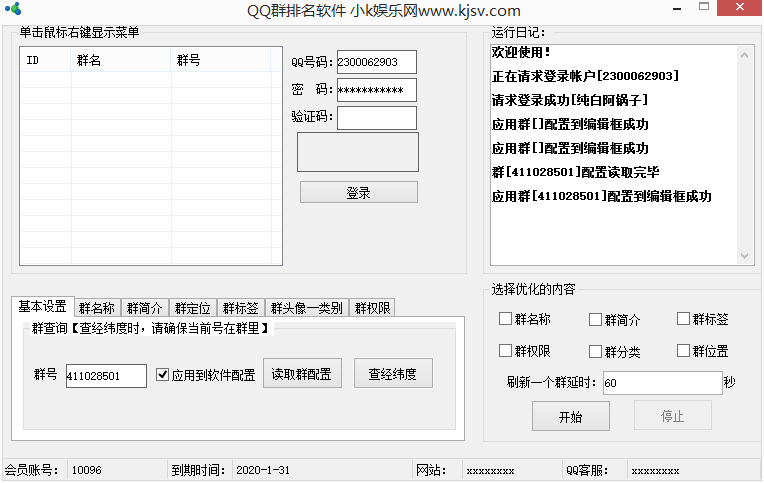The width and height of the screenshot is (764, 483).
Task: Click the refresh delay field showing 60
Action: tap(663, 383)
